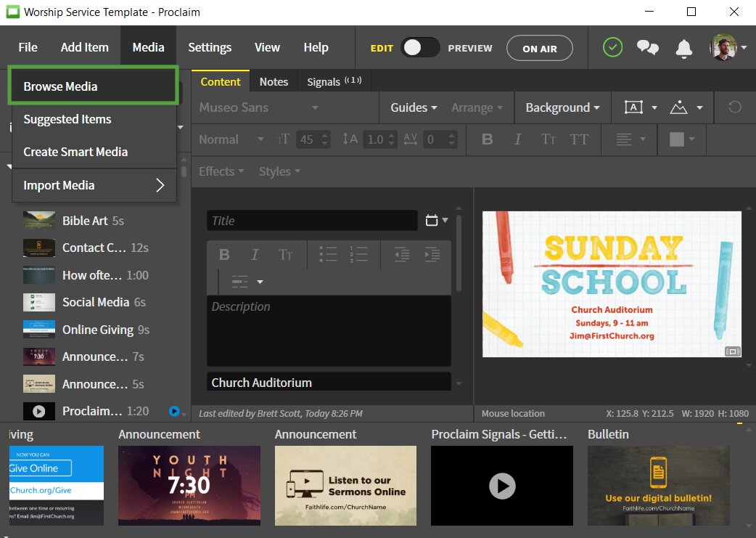Click the Title input field
Screen dimensions: 756x538
(312, 221)
